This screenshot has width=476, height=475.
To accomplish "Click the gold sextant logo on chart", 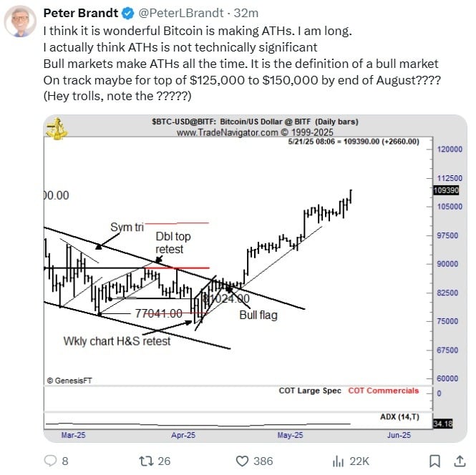I will [57, 129].
